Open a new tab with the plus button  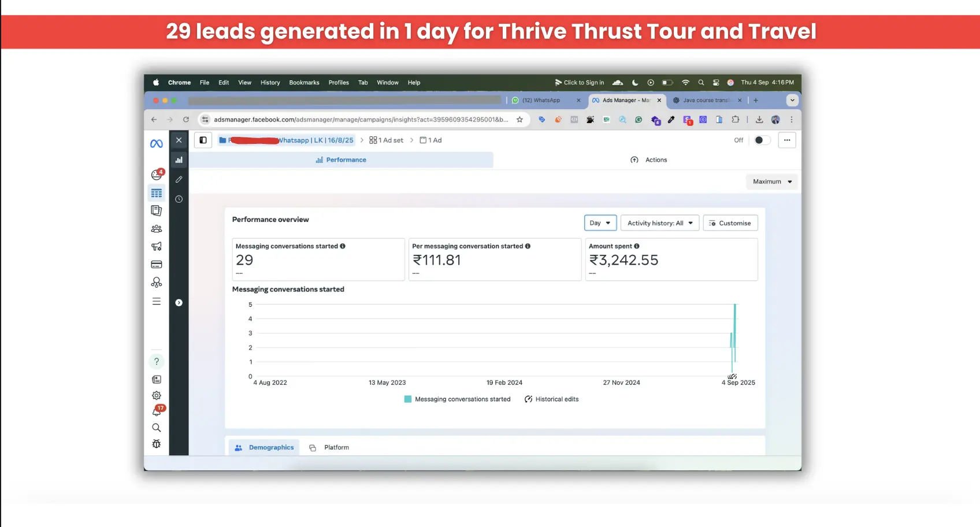click(x=755, y=100)
